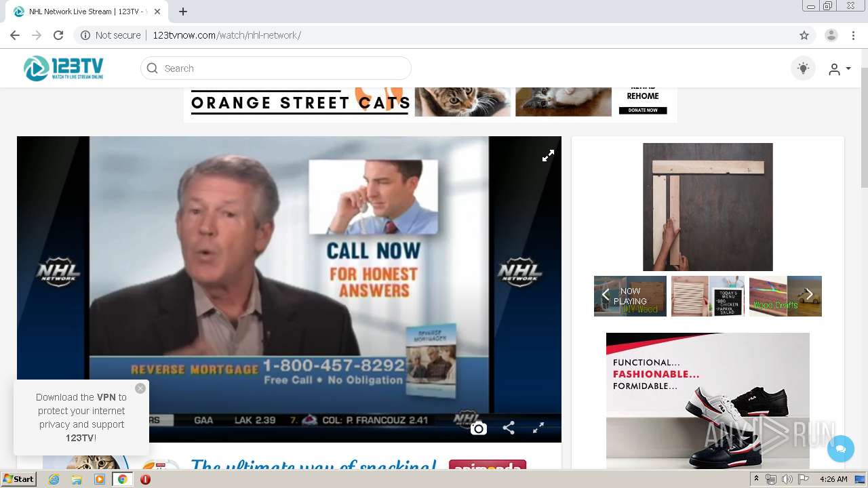This screenshot has height=488, width=868.
Task: Play the DIY wood video preview
Action: [708, 207]
